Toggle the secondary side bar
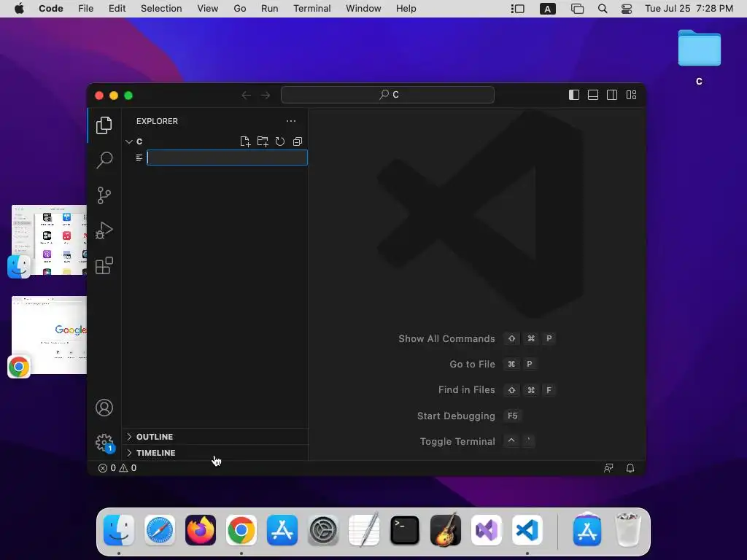This screenshot has width=747, height=560. click(612, 96)
